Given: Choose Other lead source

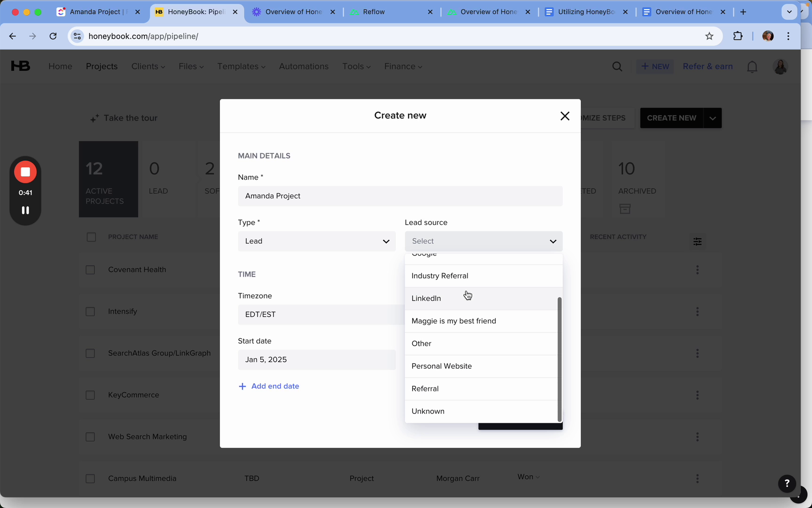Looking at the screenshot, I should click(x=481, y=344).
